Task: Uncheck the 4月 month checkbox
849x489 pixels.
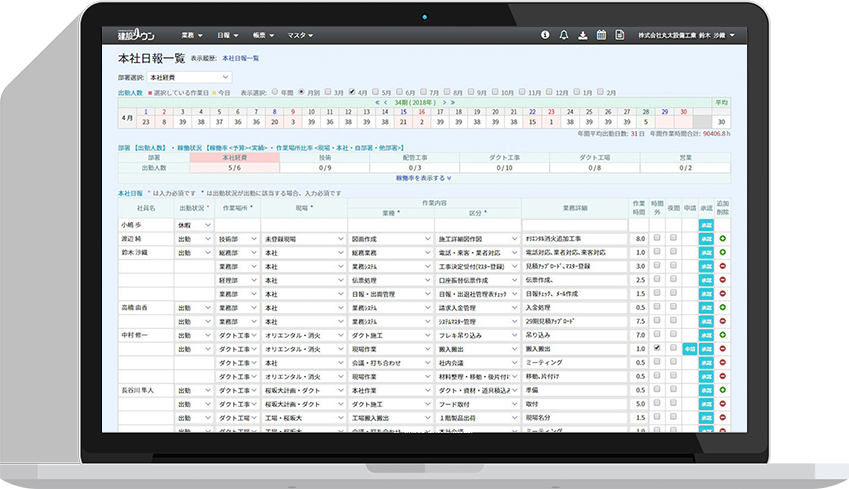Action: [352, 92]
